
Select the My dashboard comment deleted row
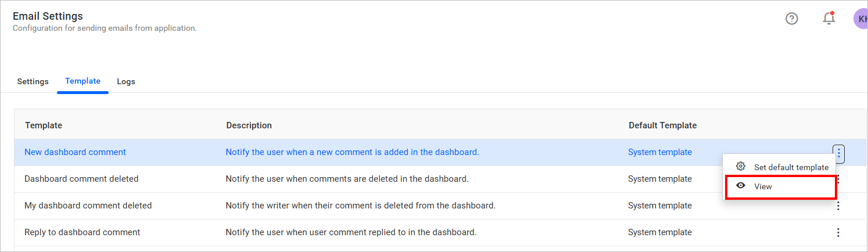[88, 206]
